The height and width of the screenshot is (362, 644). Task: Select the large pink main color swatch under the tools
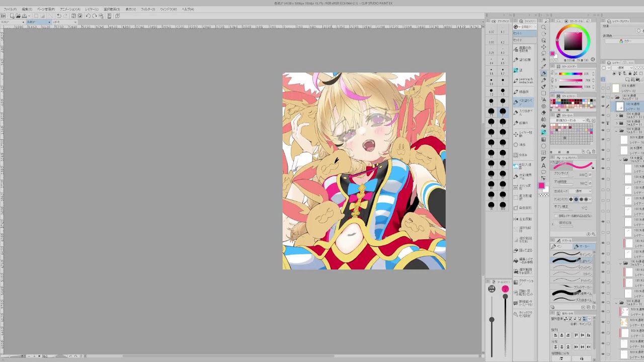[x=541, y=186]
